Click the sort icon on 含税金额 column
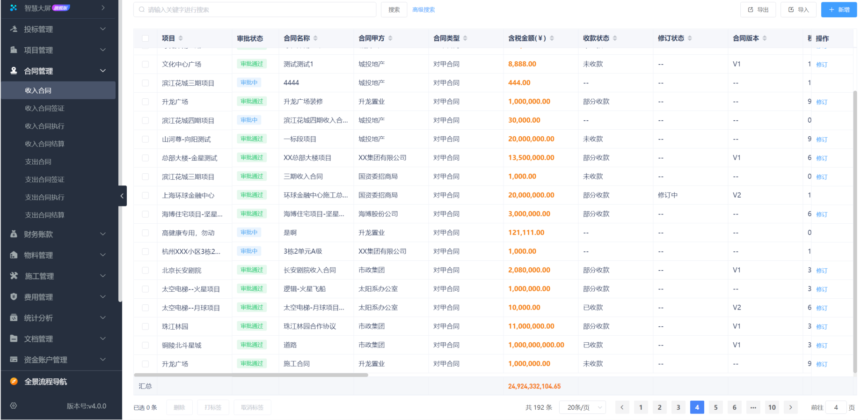Screen dimensions: 868x420 [552, 38]
